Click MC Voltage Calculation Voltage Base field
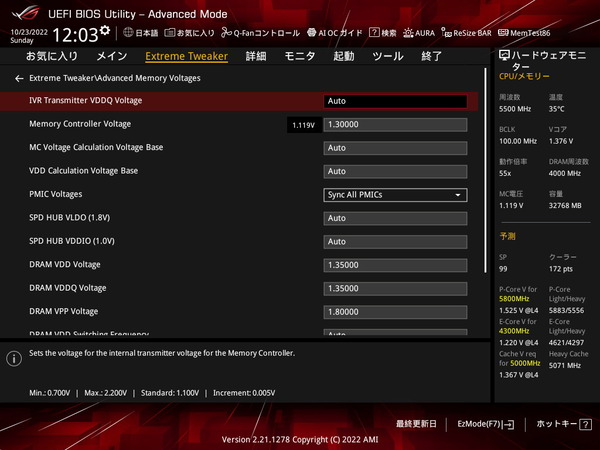 [x=395, y=148]
